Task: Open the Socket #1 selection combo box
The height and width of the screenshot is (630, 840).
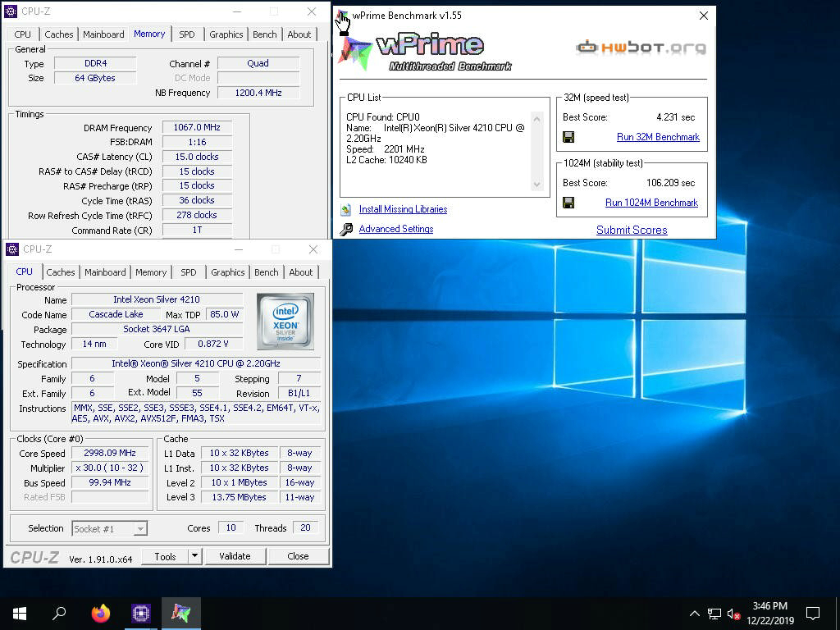Action: point(109,529)
